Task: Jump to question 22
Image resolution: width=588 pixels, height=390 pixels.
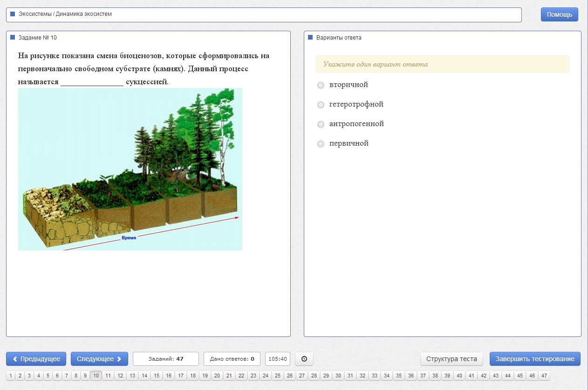Action: 241,376
